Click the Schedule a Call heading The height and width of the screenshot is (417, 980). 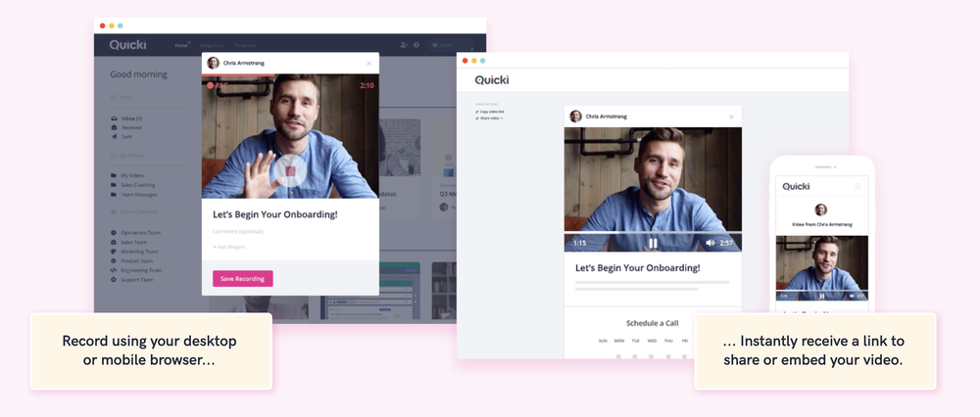pos(653,323)
